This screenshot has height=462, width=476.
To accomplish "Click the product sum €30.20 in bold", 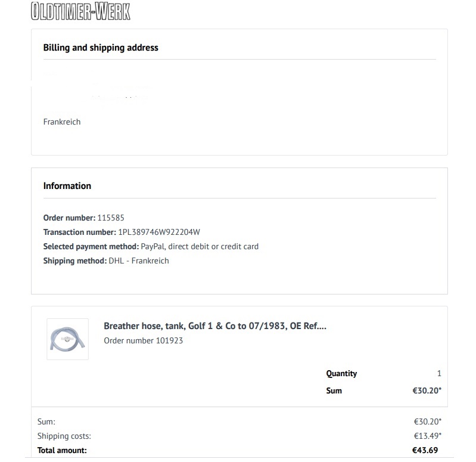I will click(x=427, y=390).
